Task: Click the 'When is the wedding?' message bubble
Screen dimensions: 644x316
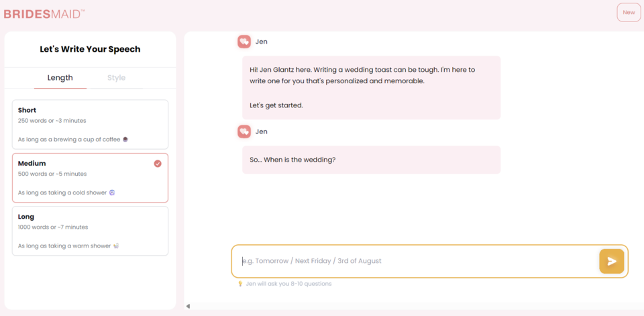Action: click(371, 160)
